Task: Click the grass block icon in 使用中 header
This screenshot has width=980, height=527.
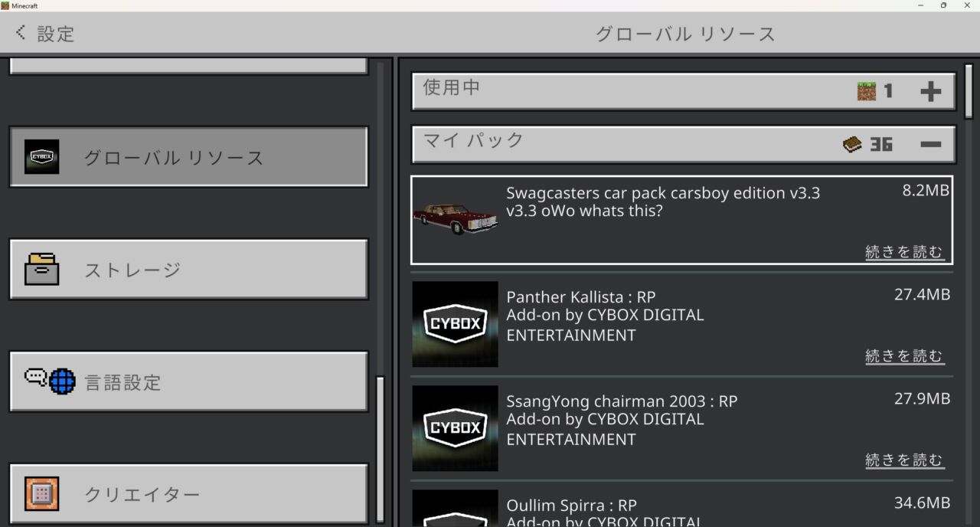Action: click(x=868, y=90)
